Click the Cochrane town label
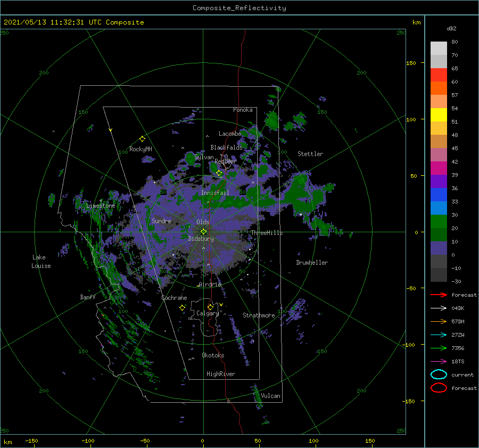 pos(174,298)
